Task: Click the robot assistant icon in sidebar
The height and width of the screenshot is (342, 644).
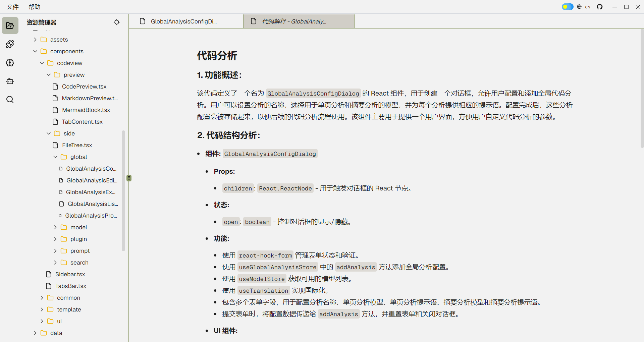Action: click(10, 81)
